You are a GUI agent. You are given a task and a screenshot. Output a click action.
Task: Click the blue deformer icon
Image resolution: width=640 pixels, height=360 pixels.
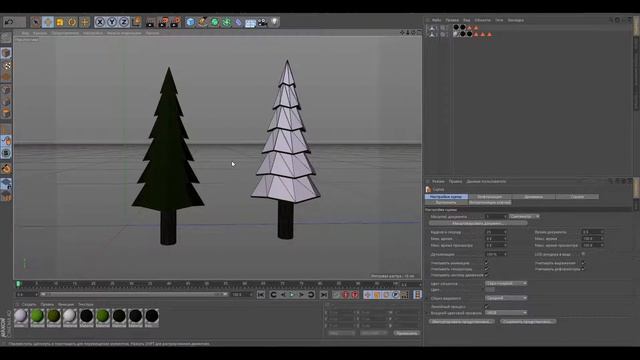point(238,22)
